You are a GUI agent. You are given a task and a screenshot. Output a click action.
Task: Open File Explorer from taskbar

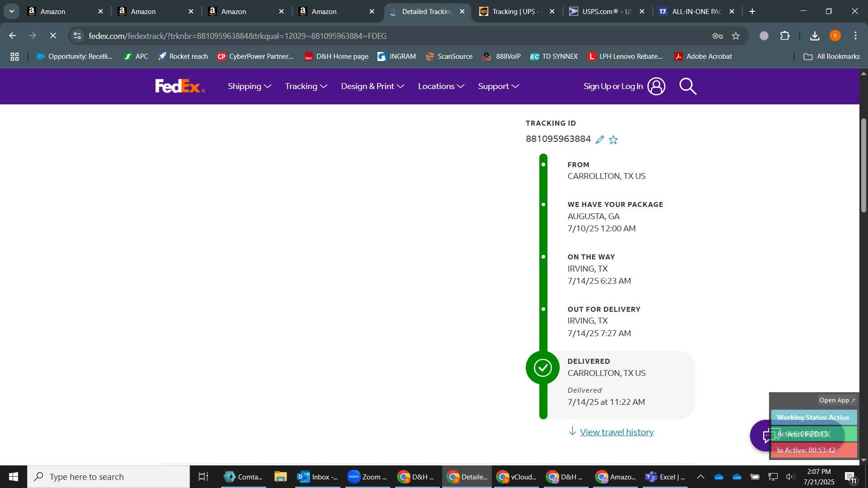[x=280, y=477]
